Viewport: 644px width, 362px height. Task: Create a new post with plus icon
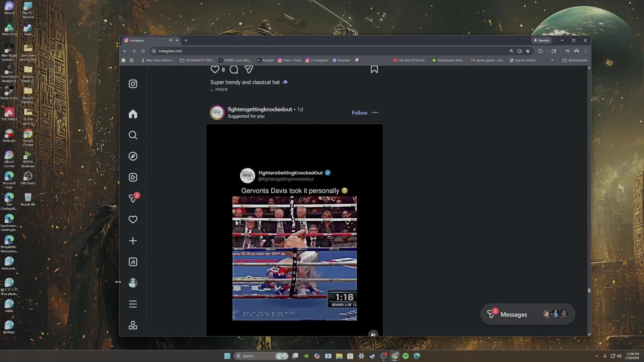click(133, 241)
